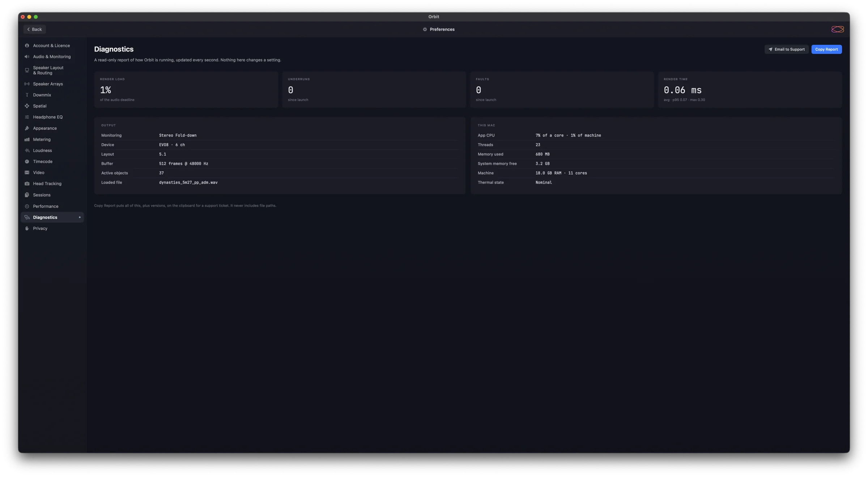
Task: Click the Appearance brush icon
Action: [27, 128]
